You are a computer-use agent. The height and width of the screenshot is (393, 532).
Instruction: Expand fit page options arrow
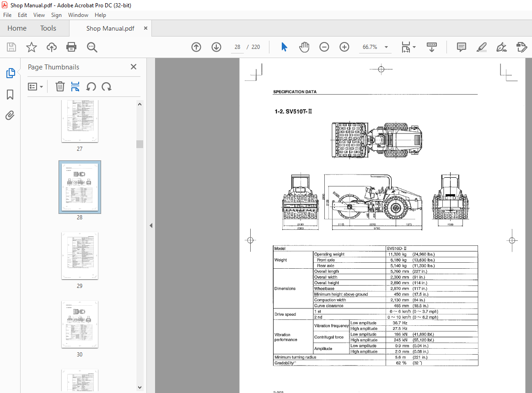tap(414, 47)
